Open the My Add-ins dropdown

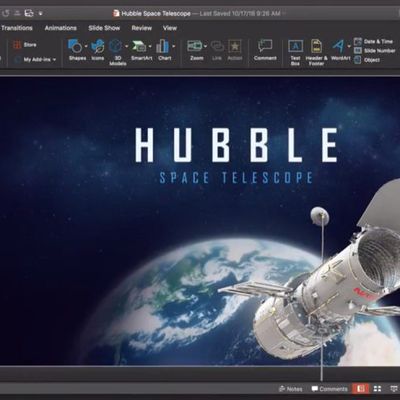[x=35, y=60]
